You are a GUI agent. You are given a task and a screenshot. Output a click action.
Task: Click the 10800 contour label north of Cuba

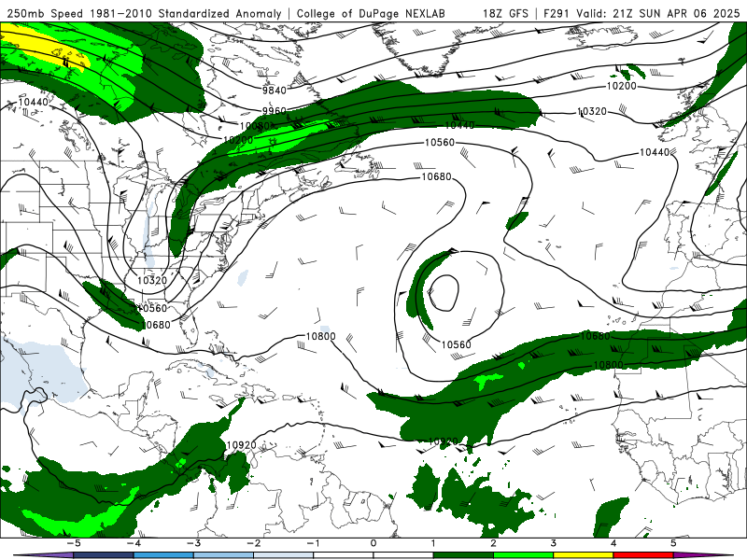(320, 336)
